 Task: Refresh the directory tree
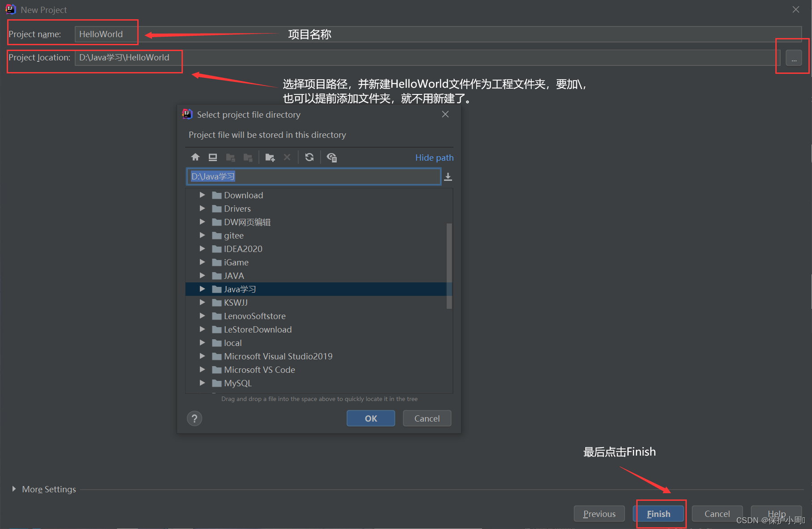coord(309,157)
